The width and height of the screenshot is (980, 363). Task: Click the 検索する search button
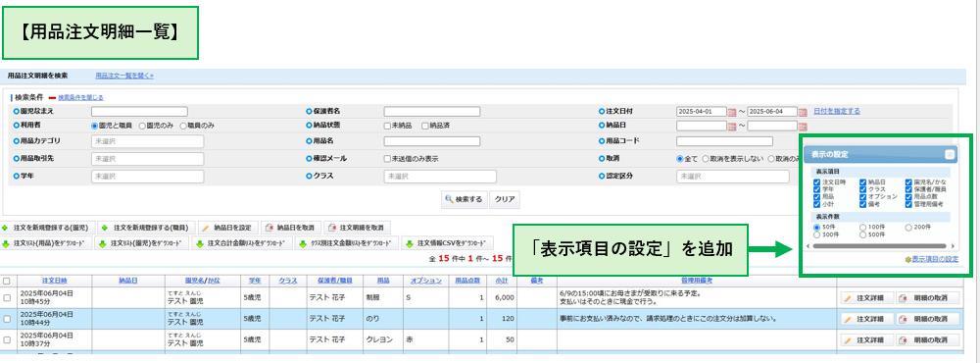[x=464, y=200]
